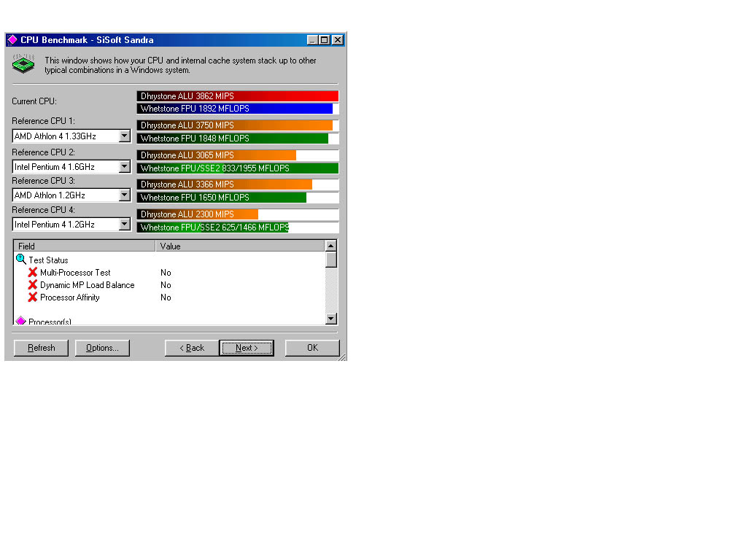Click the Field column header
This screenshot has width=747, height=560.
click(85, 246)
